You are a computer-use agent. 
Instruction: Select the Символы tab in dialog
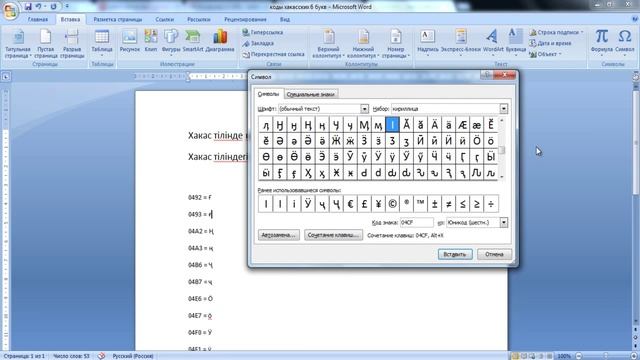coord(268,94)
